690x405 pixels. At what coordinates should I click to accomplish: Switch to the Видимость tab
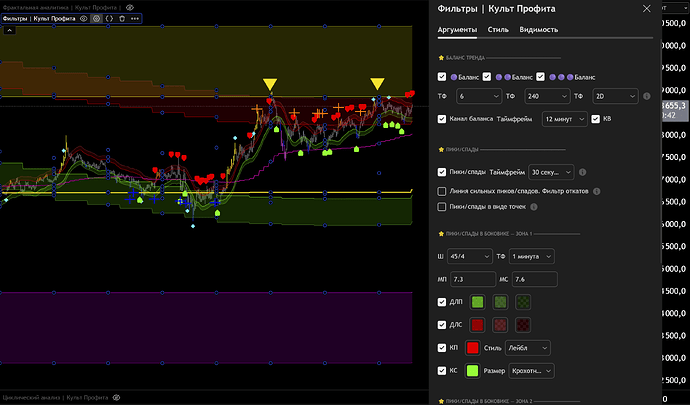coord(538,30)
